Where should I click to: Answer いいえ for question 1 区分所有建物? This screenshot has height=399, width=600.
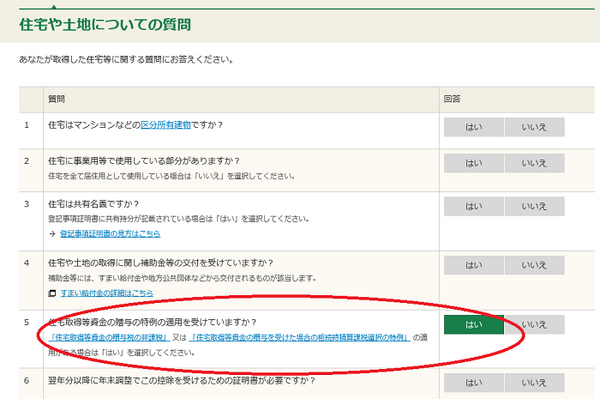click(x=535, y=127)
